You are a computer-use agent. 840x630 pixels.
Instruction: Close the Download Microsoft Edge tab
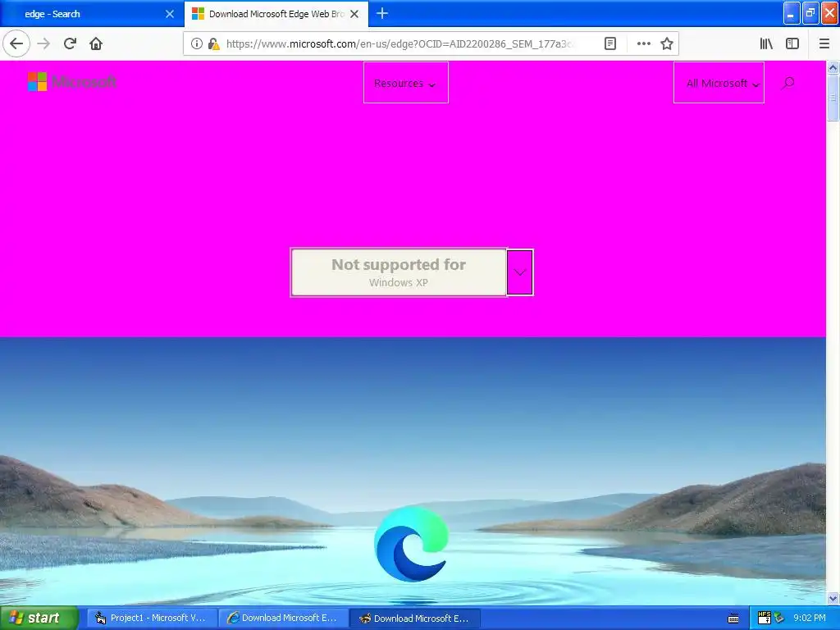tap(354, 14)
